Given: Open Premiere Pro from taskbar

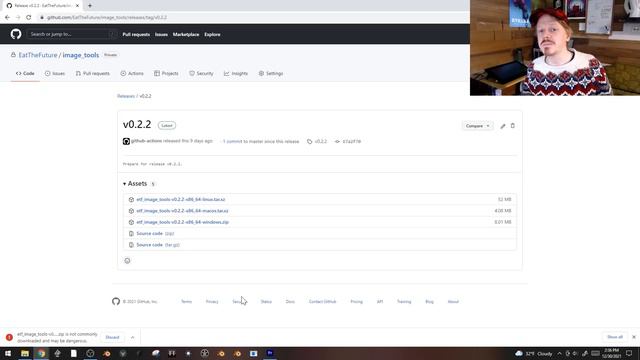Looking at the screenshot, I should 270,353.
